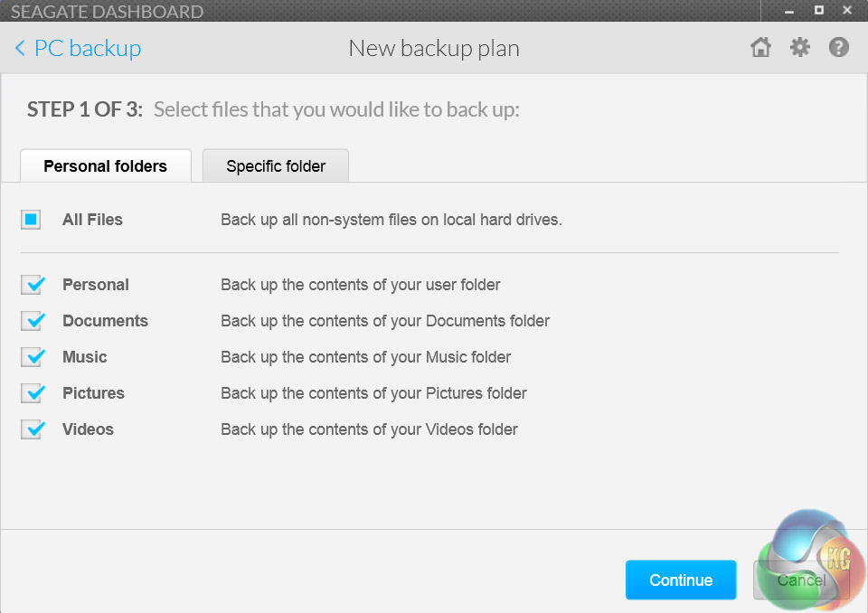Click the All Files label text
The image size is (868, 613).
coord(92,220)
